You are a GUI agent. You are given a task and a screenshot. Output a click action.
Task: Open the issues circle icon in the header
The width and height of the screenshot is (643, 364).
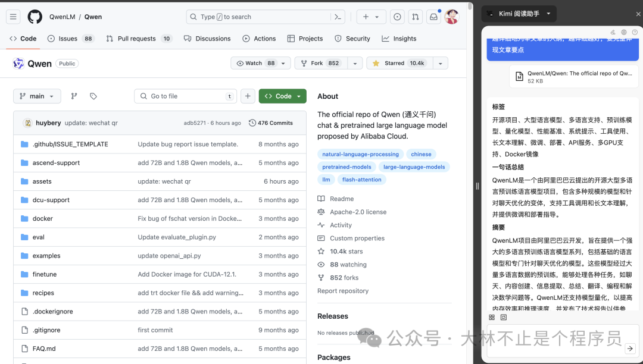(397, 17)
